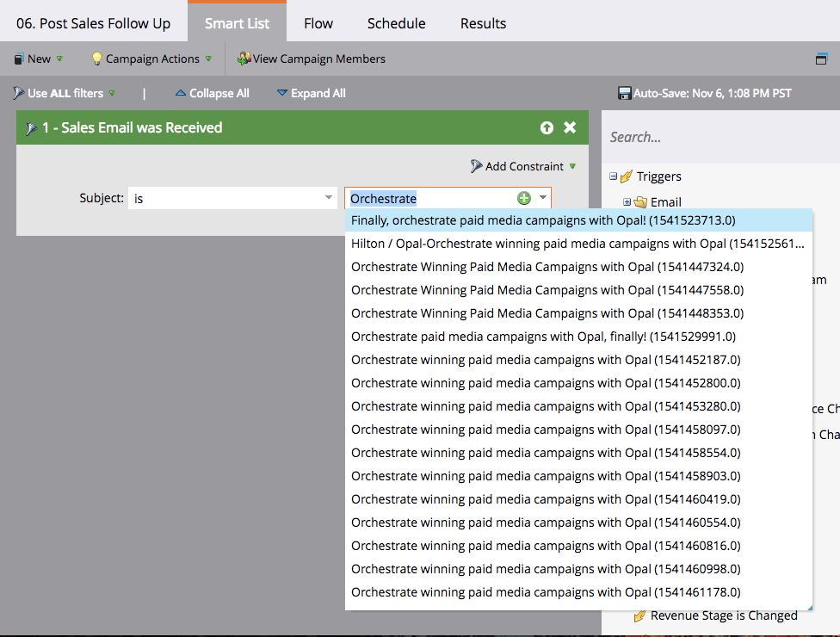Open the Subject operator 'is' dropdown
Screen dimensions: 840x637
tap(232, 198)
